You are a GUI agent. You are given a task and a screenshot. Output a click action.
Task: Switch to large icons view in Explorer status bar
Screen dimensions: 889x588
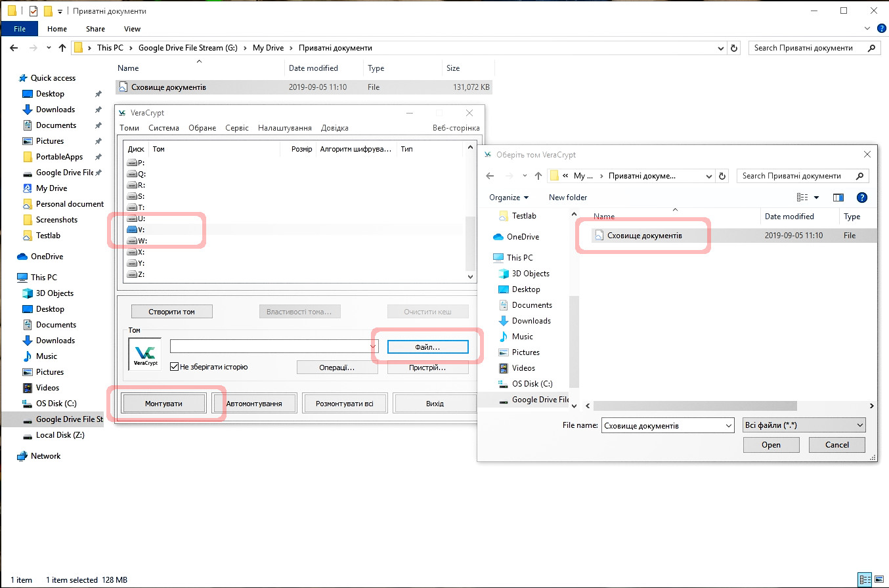[x=878, y=579]
